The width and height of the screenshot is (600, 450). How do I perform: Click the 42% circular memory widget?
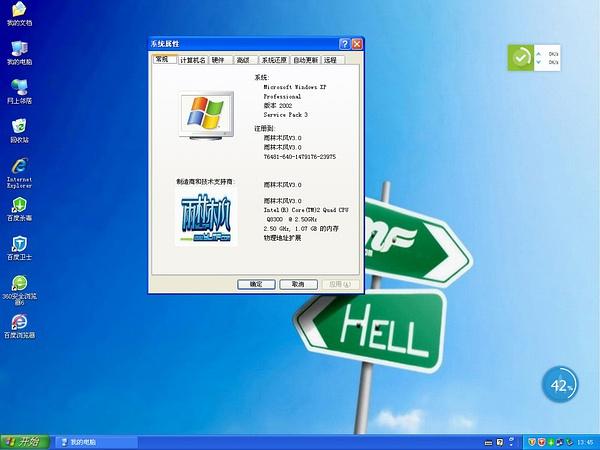click(x=560, y=385)
